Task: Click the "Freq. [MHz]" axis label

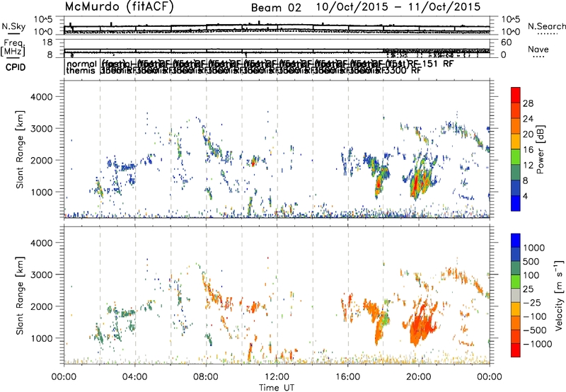Action: [13, 47]
